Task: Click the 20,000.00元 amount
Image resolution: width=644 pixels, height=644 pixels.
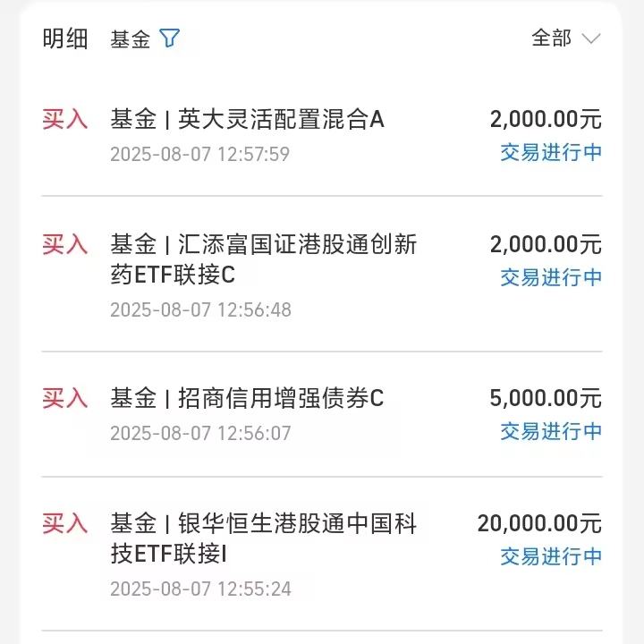Action: (539, 523)
